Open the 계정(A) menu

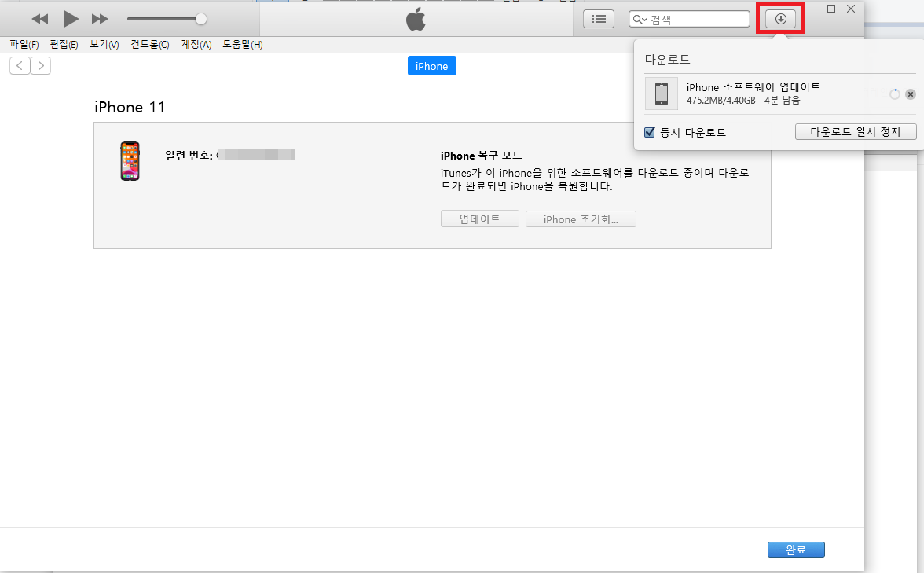(x=196, y=44)
